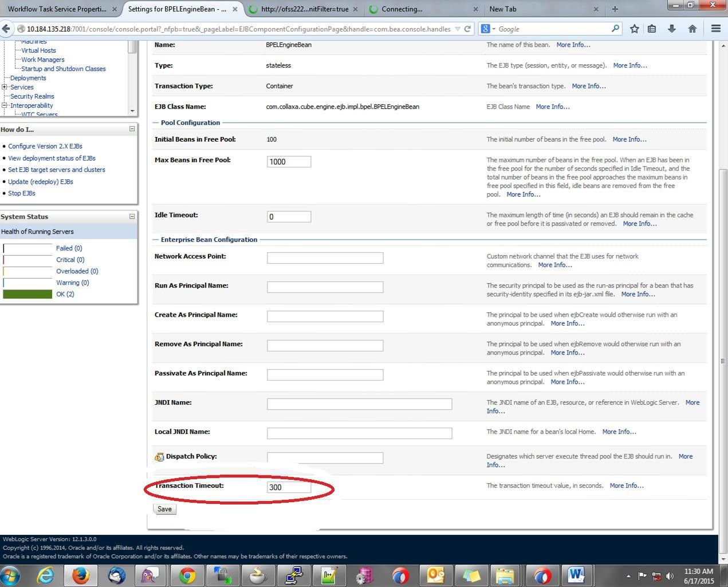Click the OK (2) server health link
This screenshot has height=587, width=728.
[x=65, y=294]
